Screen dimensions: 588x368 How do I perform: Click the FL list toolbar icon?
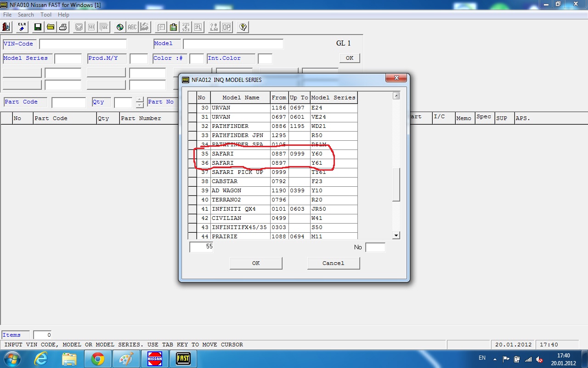coord(198,27)
